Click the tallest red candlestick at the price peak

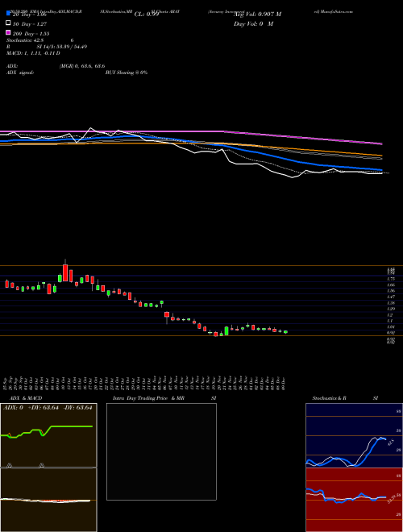point(65,272)
